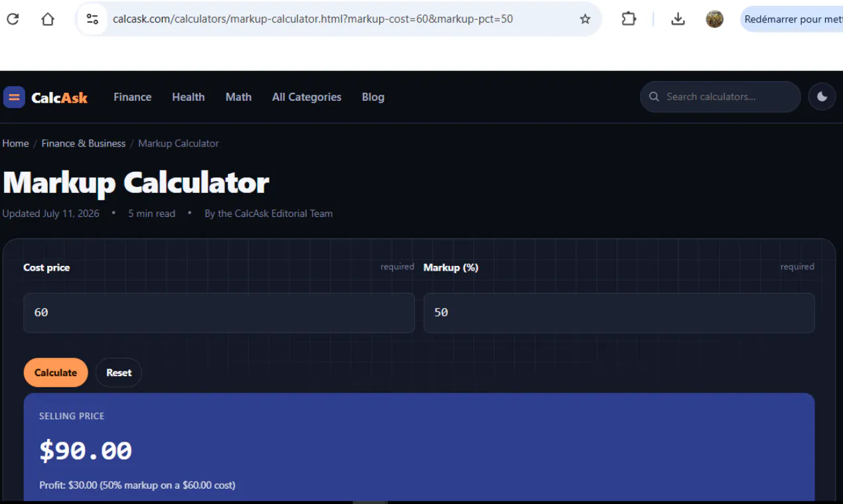This screenshot has width=843, height=504.
Task: Click Markup Calculator breadcrumb text
Action: click(x=179, y=143)
